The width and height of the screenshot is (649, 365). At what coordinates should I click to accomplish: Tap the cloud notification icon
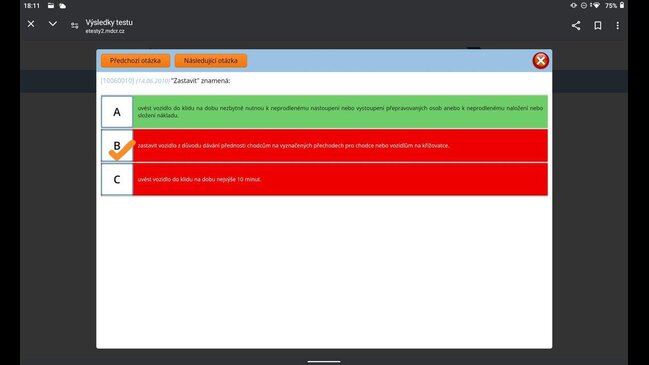coord(62,6)
